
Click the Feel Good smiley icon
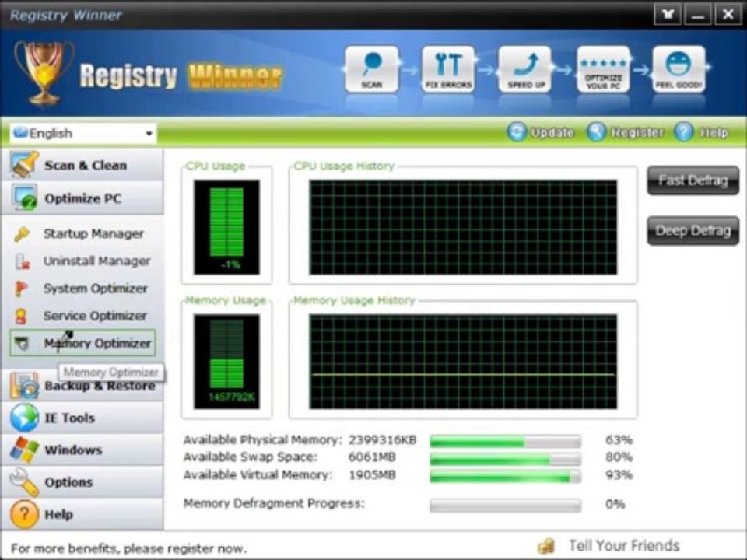click(679, 68)
